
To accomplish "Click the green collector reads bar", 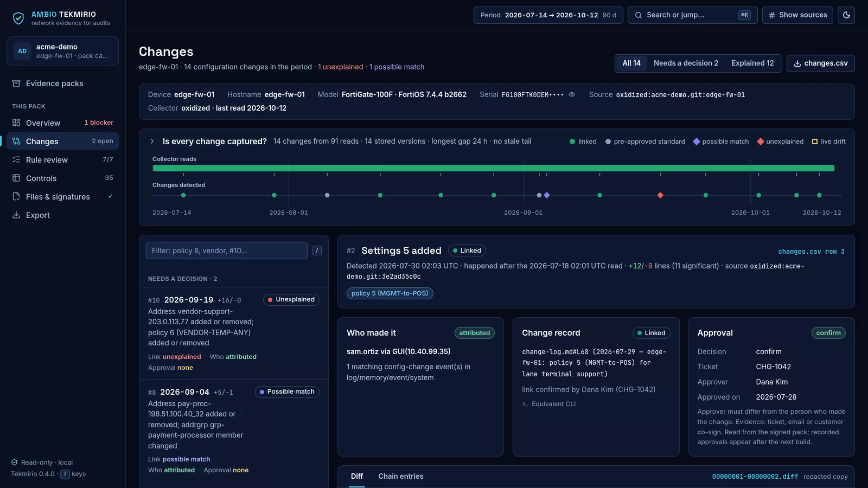I will (493, 168).
